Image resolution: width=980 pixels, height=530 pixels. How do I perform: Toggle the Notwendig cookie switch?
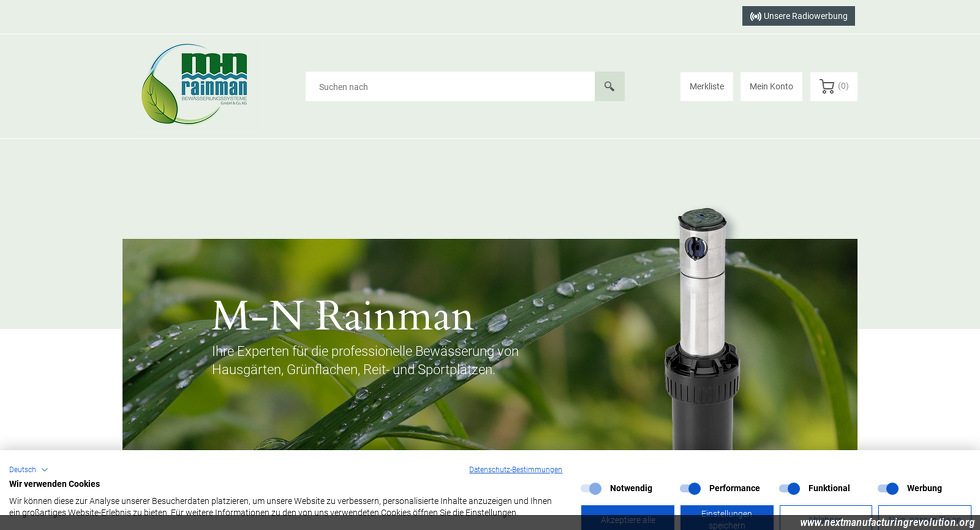tap(591, 488)
